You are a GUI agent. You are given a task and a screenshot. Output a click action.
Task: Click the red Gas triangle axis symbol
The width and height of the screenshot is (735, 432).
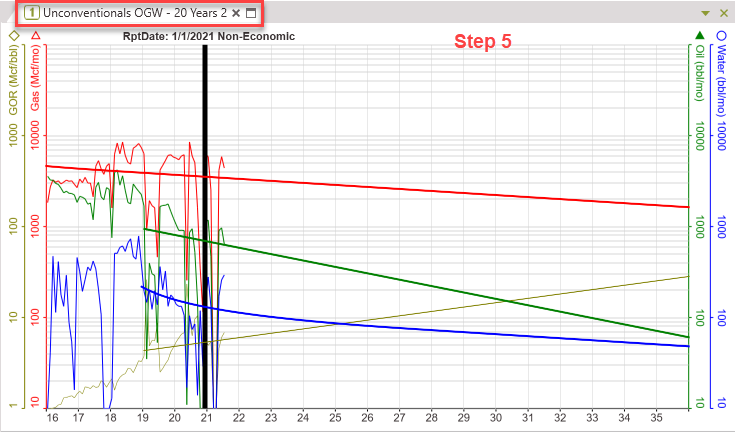[36, 35]
